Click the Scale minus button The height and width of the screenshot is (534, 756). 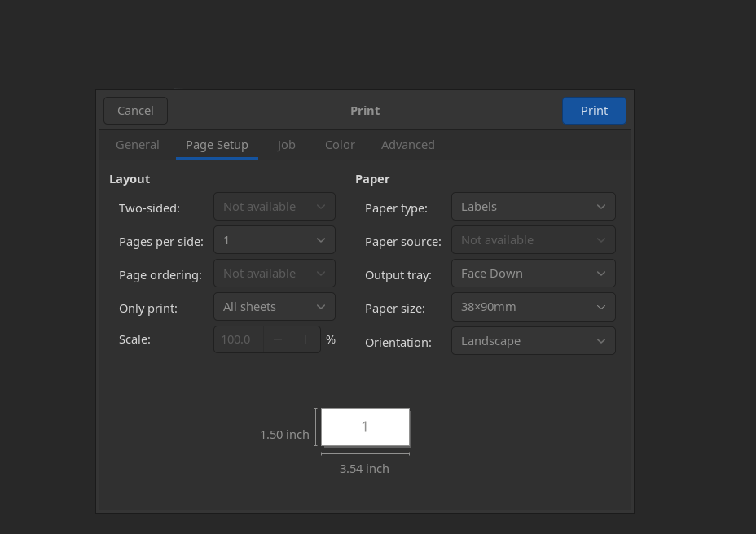(278, 339)
